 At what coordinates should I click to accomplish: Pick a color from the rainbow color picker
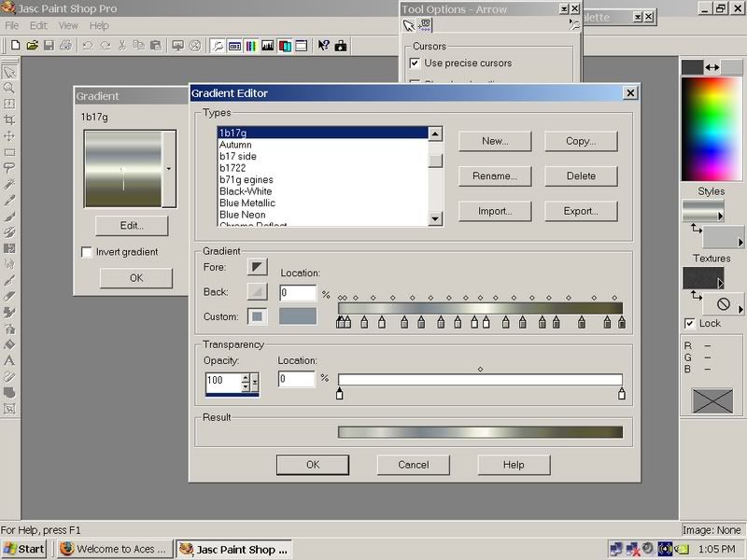tap(712, 129)
